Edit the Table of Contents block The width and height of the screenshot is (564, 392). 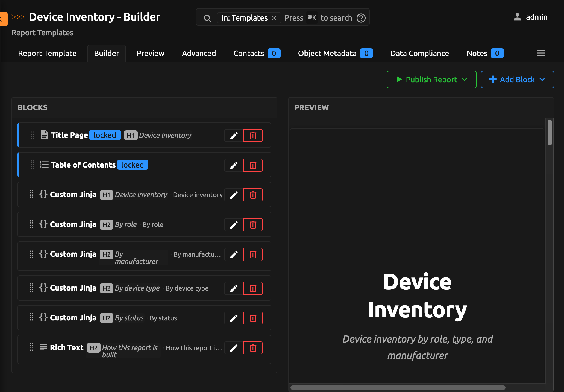click(x=234, y=165)
